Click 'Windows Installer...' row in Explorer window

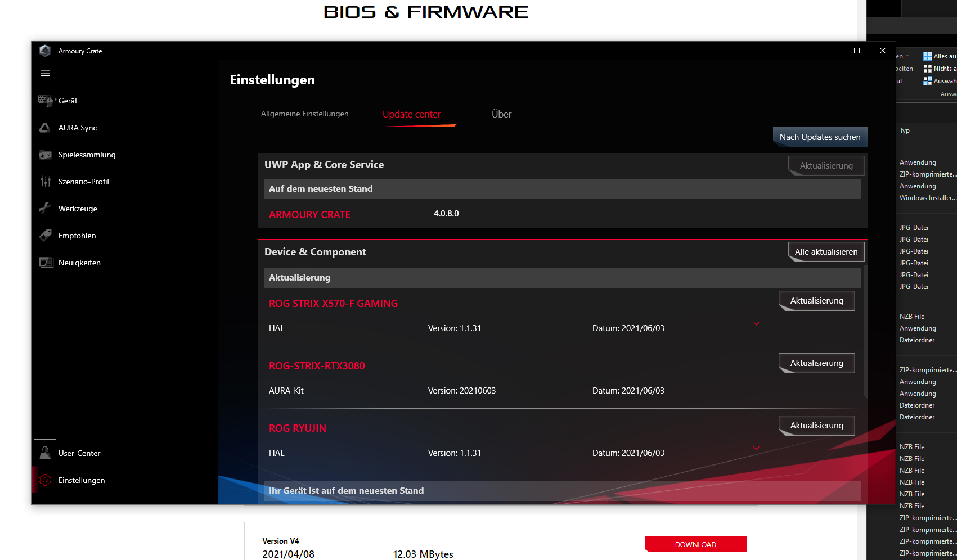927,198
